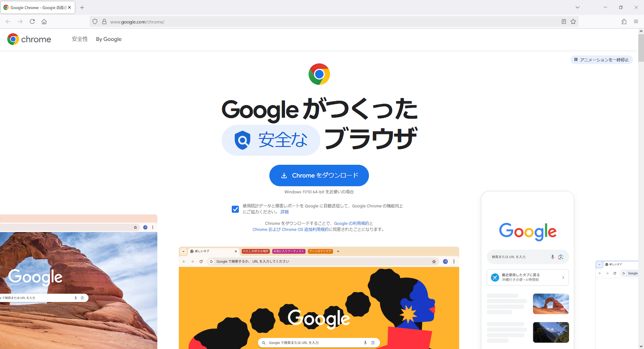Image resolution: width=644 pixels, height=349 pixels.
Task: Open tracking protection shield icon
Action: (x=95, y=21)
